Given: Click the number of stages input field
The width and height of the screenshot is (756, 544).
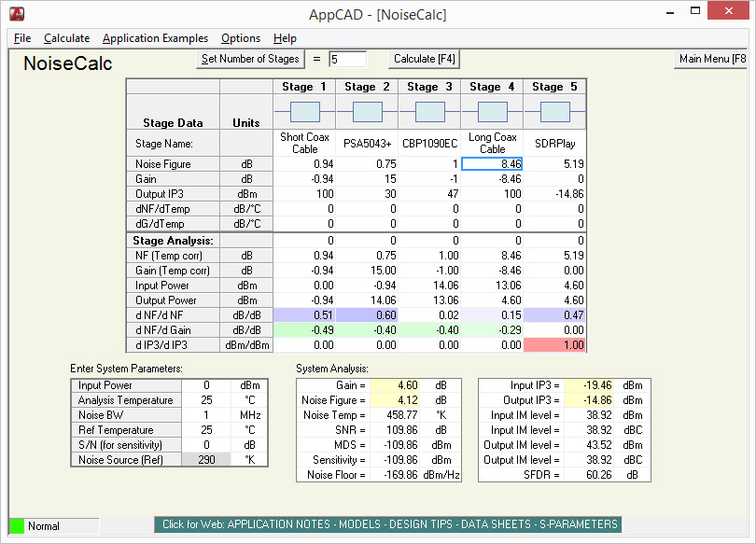Looking at the screenshot, I should [x=347, y=59].
